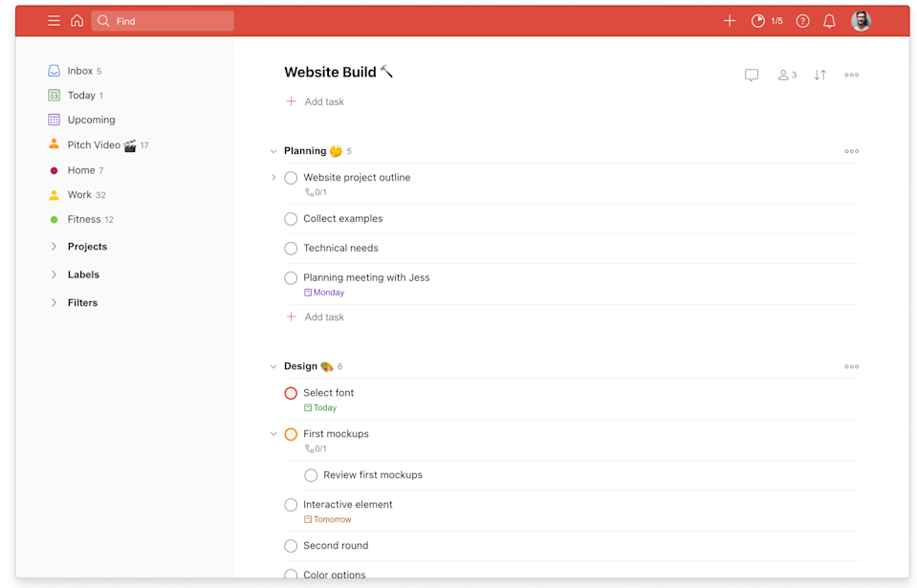Click the Quick Add plus icon
Image resolution: width=917 pixels, height=588 pixels.
730,21
